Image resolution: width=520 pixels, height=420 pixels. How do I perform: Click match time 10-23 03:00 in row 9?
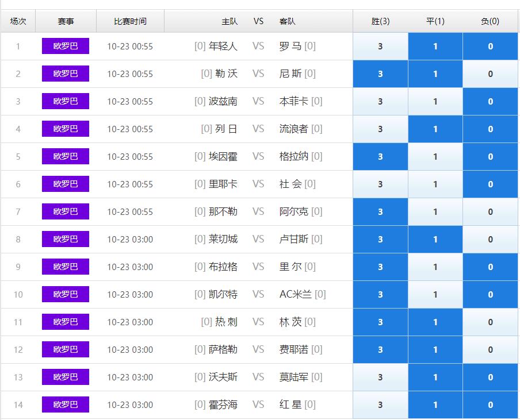coord(130,267)
